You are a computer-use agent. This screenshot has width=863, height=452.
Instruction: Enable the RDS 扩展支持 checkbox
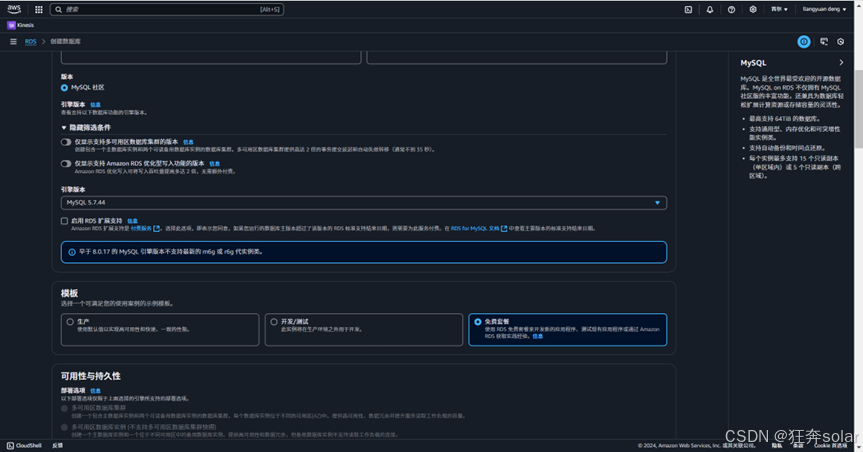pyautogui.click(x=64, y=221)
